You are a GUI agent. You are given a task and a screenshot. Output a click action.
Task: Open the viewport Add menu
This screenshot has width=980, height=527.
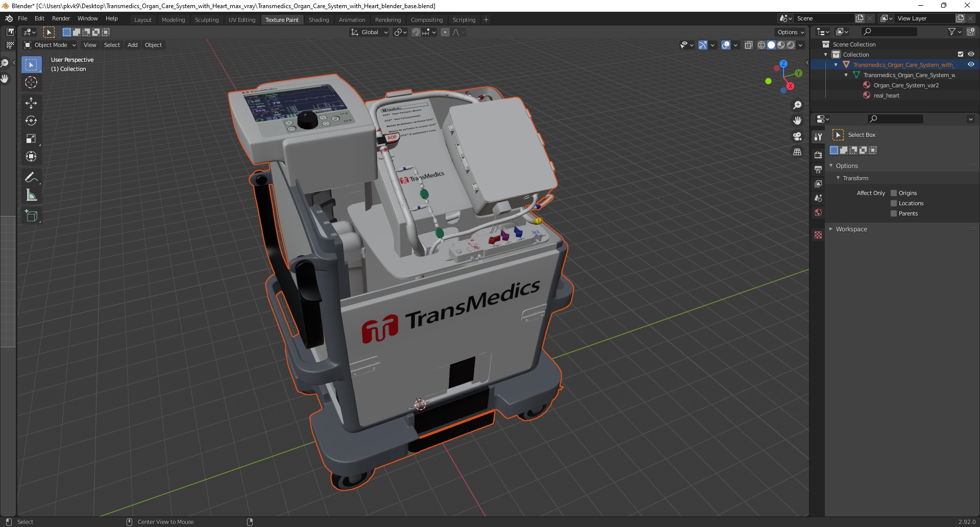(132, 45)
